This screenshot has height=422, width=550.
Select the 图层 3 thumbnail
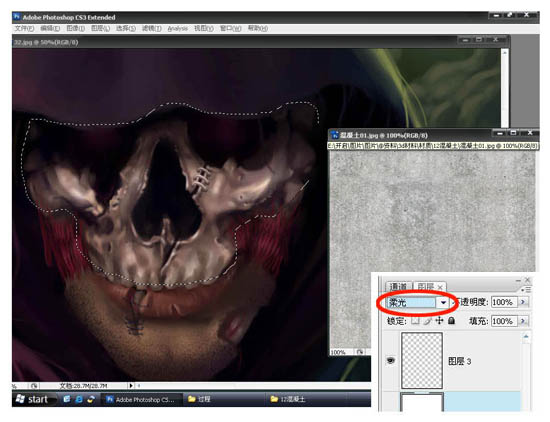422,361
